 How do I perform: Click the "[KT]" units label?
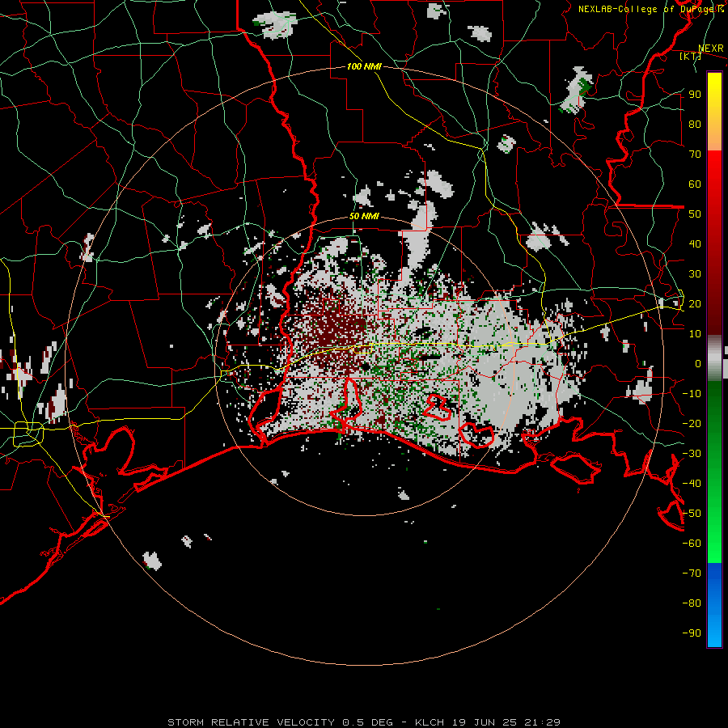(x=690, y=56)
